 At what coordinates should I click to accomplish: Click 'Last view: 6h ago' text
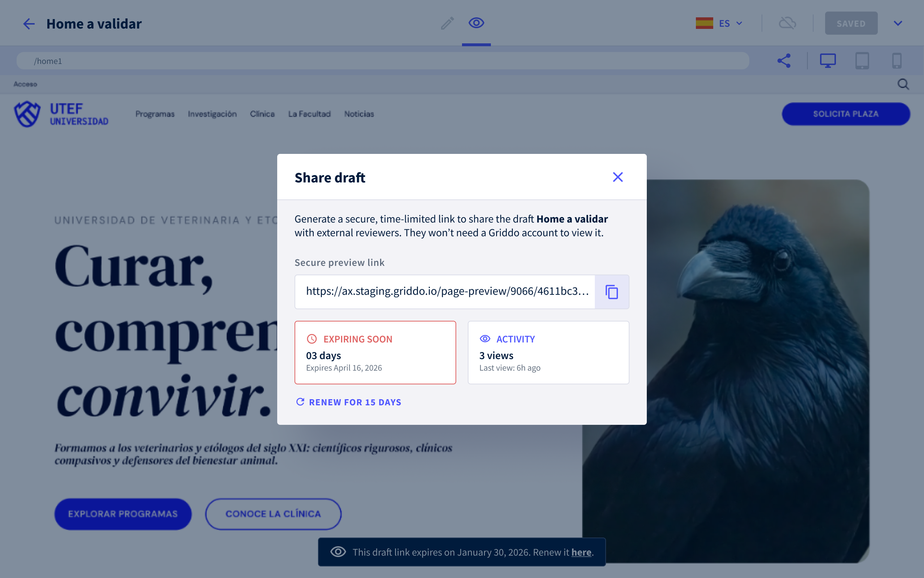pyautogui.click(x=510, y=368)
